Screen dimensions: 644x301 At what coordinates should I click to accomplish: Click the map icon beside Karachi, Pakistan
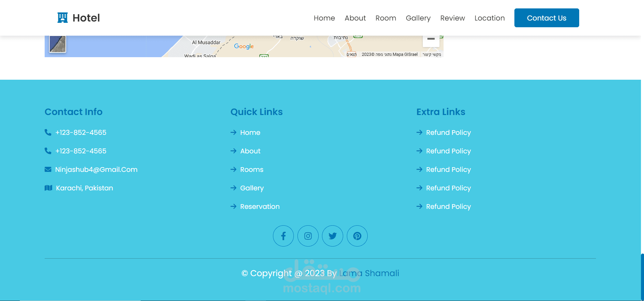pyautogui.click(x=48, y=188)
